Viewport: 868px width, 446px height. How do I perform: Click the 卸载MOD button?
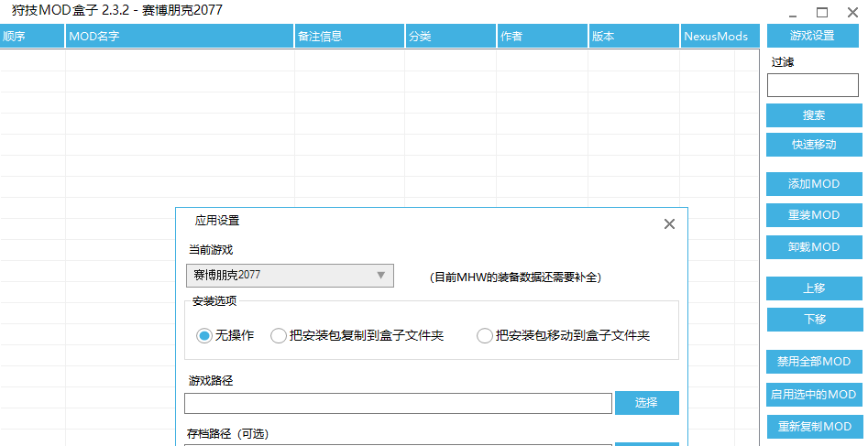pyautogui.click(x=814, y=246)
